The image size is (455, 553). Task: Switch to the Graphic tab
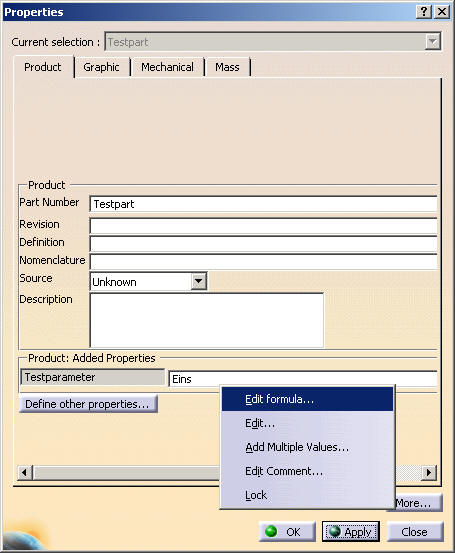102,67
